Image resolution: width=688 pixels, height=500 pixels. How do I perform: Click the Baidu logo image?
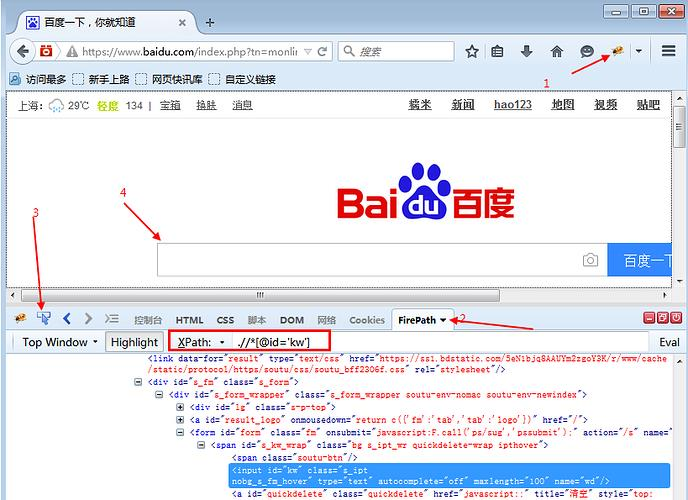tap(426, 191)
